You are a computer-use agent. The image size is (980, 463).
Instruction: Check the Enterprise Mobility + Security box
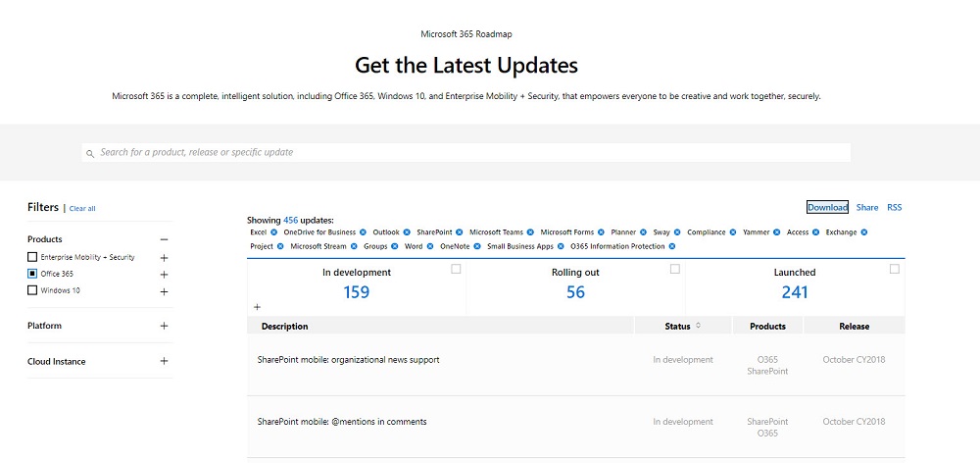coord(32,257)
